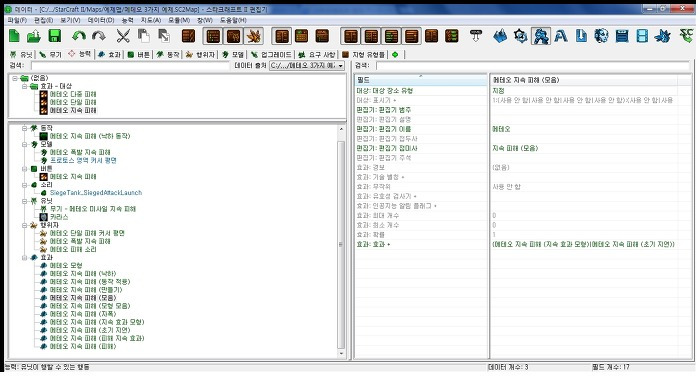Toggle first brown table view button in leaf group
Image resolution: width=700 pixels, height=376 pixels.
pos(213,36)
